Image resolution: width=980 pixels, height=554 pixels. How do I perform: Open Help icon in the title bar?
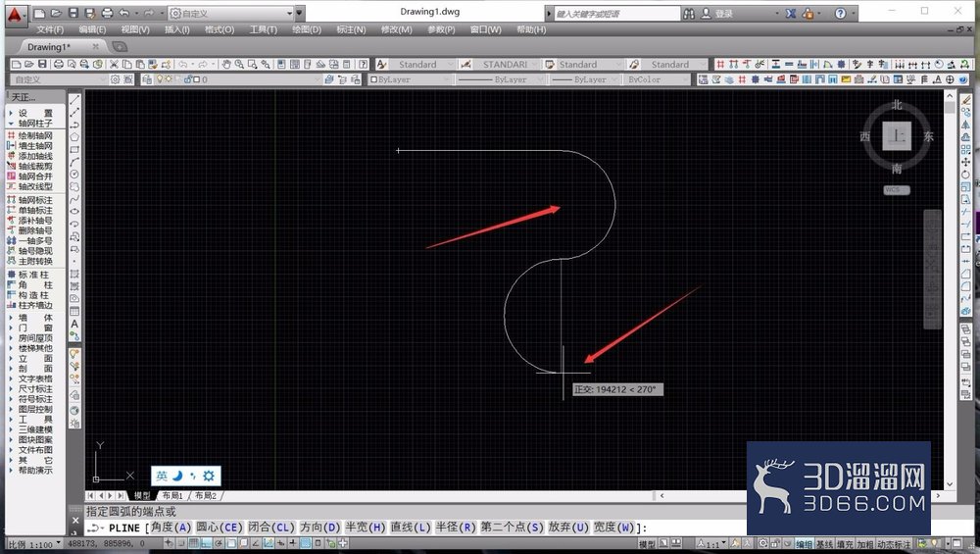[841, 13]
